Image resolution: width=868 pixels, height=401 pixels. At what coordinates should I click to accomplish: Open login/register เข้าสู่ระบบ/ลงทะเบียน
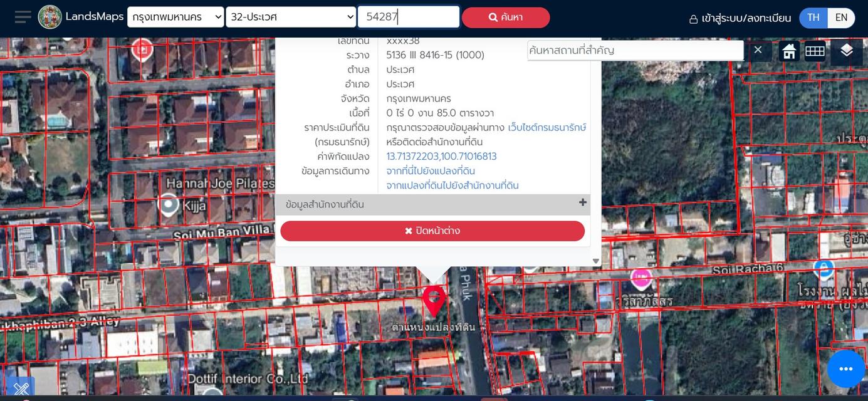[x=740, y=18]
